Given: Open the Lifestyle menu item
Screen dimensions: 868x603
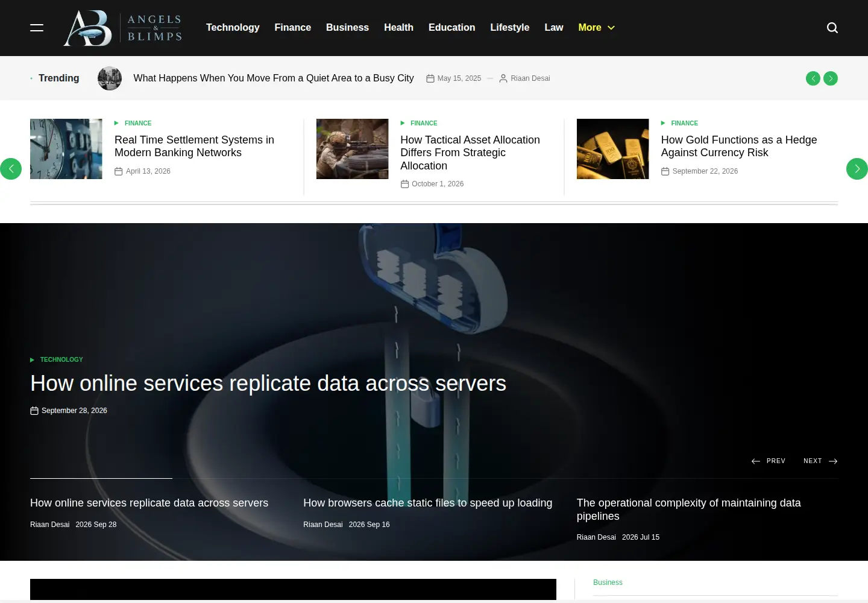Looking at the screenshot, I should pyautogui.click(x=510, y=28).
